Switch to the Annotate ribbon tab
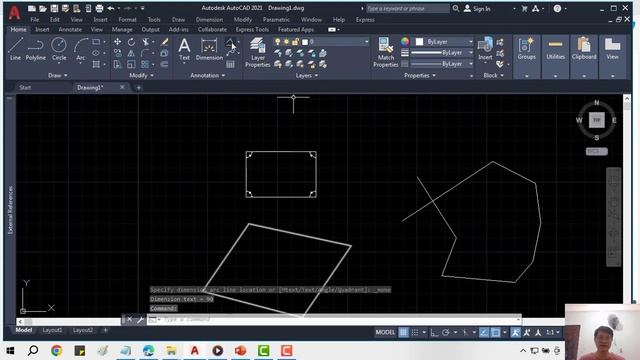The width and height of the screenshot is (640, 360). click(70, 29)
